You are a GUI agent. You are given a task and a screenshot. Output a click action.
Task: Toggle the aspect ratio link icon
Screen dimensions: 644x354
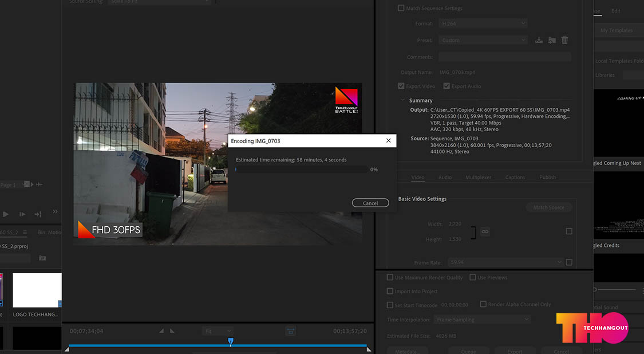[x=485, y=232]
